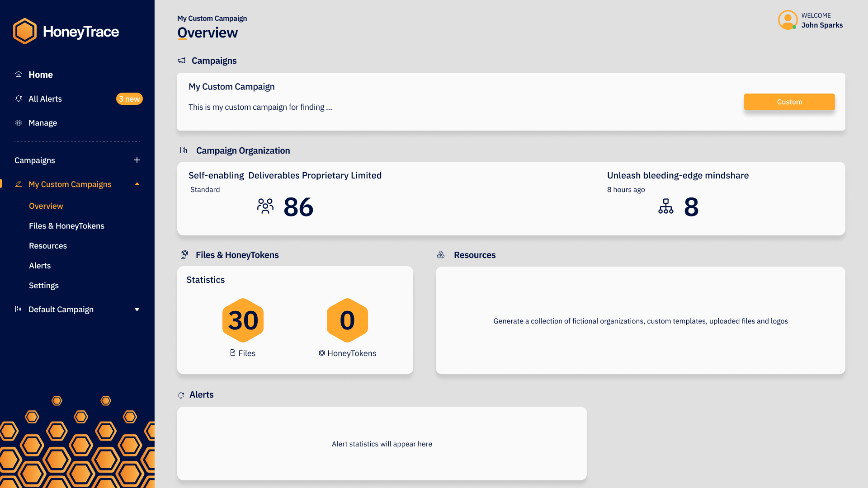Click the Home house icon
868x488 pixels.
[x=19, y=74]
